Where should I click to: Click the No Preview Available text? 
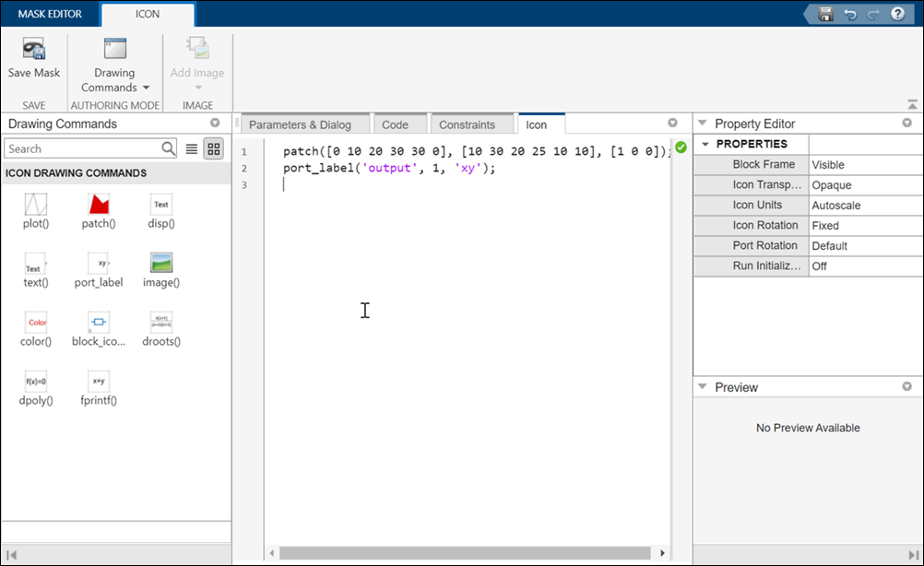click(808, 428)
